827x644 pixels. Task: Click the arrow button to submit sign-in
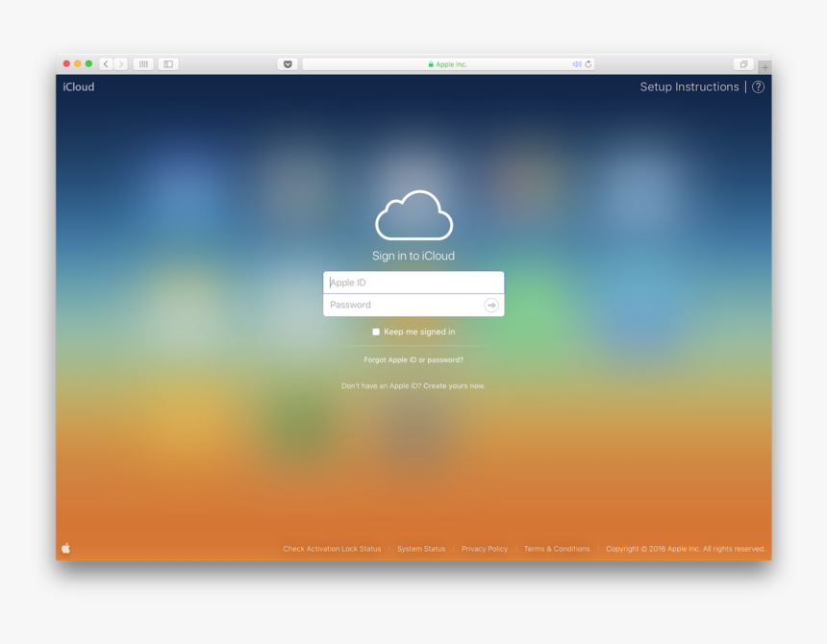coord(490,305)
